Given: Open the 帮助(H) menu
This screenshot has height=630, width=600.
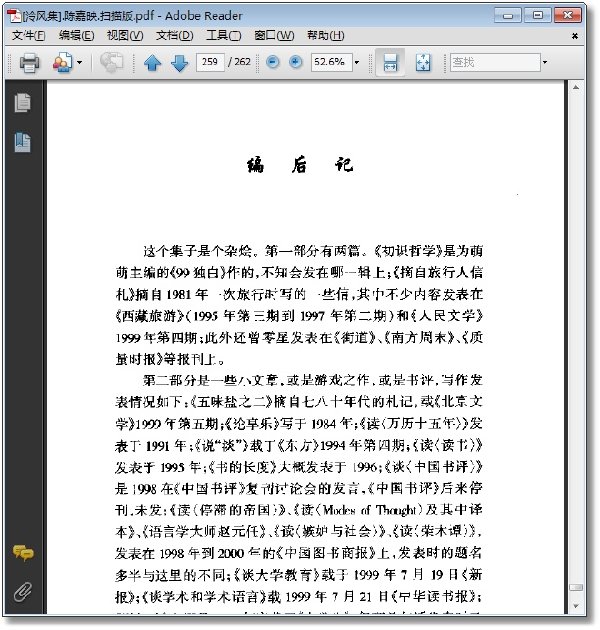Looking at the screenshot, I should [326, 36].
